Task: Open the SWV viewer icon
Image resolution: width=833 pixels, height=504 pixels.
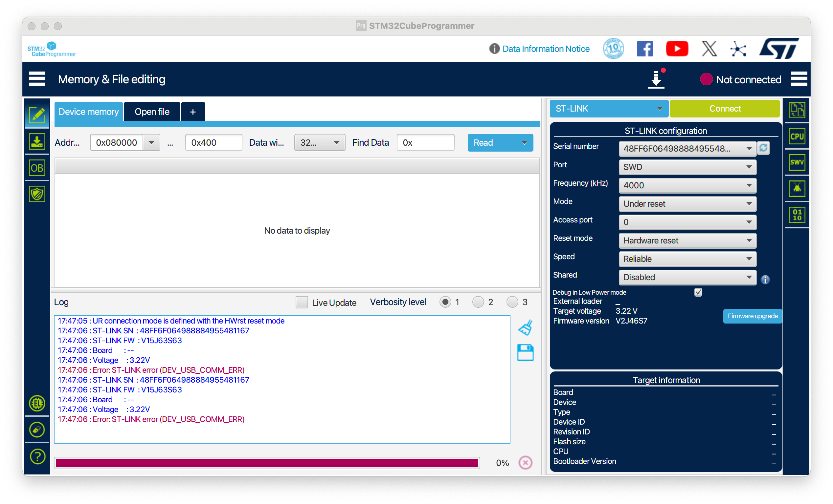Action: [x=797, y=162]
